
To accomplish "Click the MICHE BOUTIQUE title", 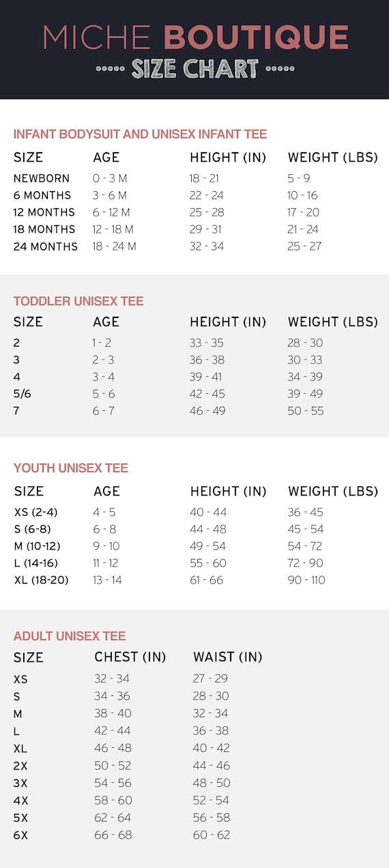I will tap(196, 37).
